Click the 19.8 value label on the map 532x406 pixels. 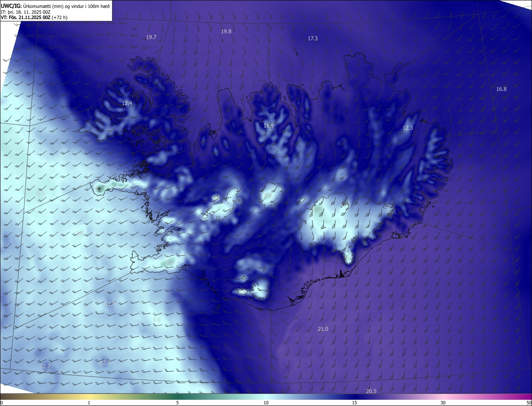tap(226, 32)
